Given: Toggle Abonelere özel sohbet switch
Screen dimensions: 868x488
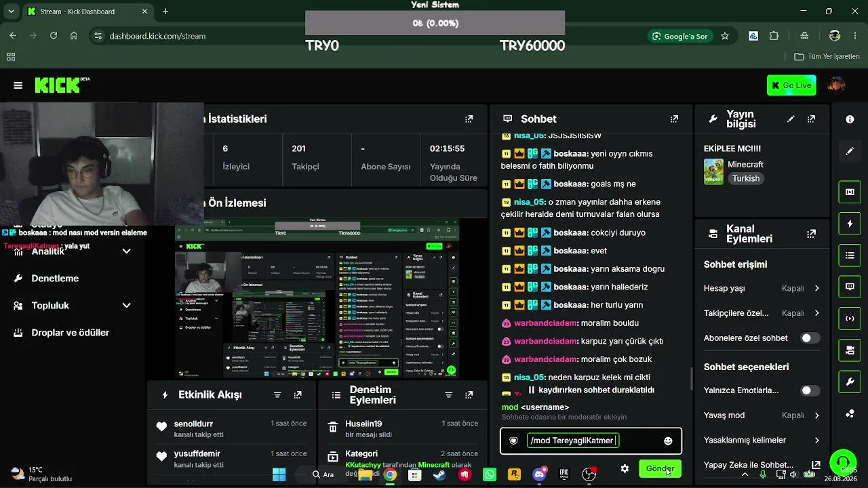Looking at the screenshot, I should coord(810,338).
